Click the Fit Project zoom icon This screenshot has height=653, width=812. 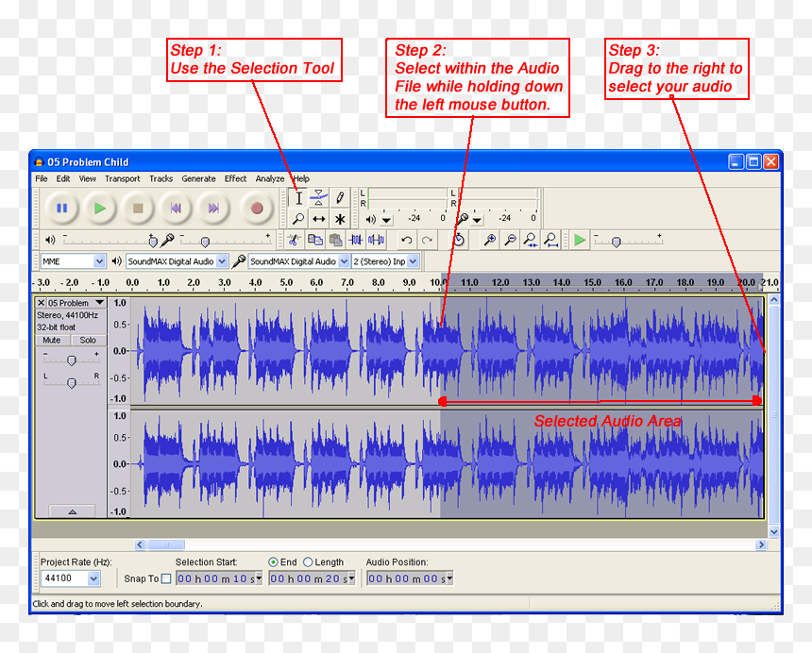click(551, 240)
